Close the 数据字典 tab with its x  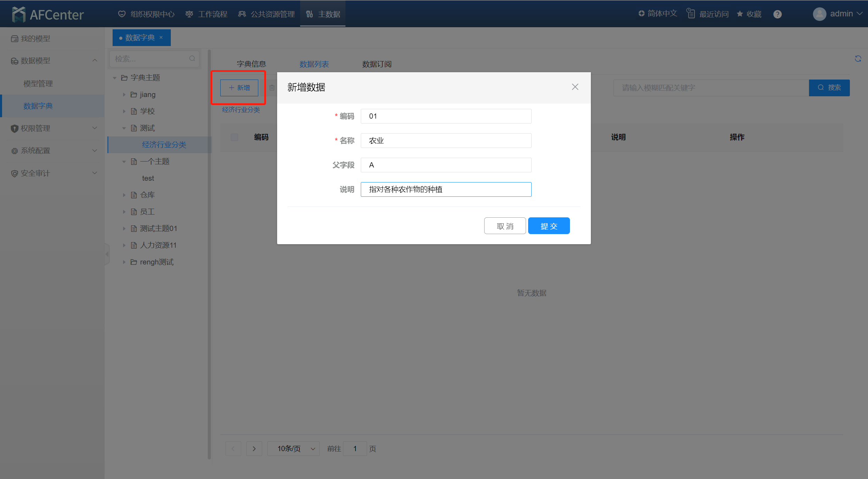pos(161,38)
